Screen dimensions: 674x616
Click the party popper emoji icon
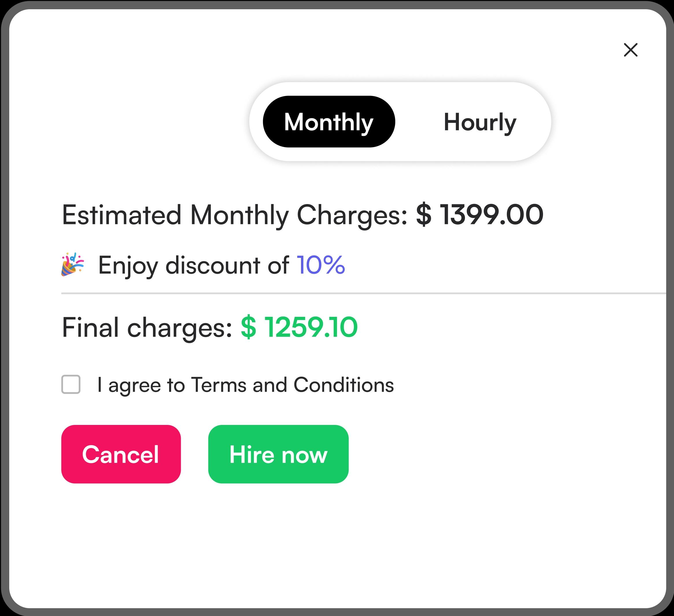point(73,264)
